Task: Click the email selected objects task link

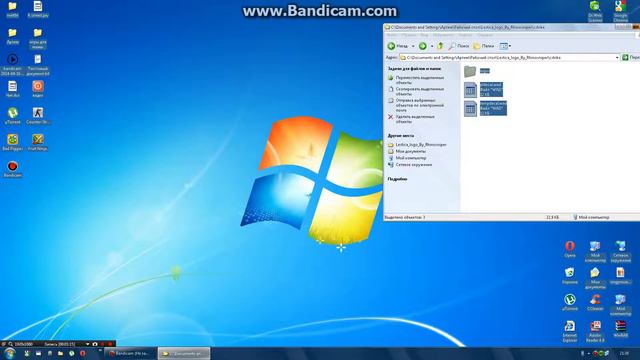Action: pos(420,105)
